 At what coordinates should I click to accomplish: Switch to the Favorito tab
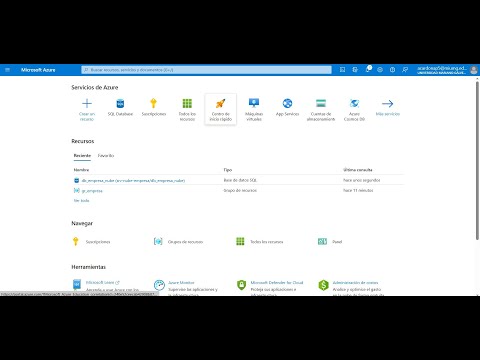[106, 156]
